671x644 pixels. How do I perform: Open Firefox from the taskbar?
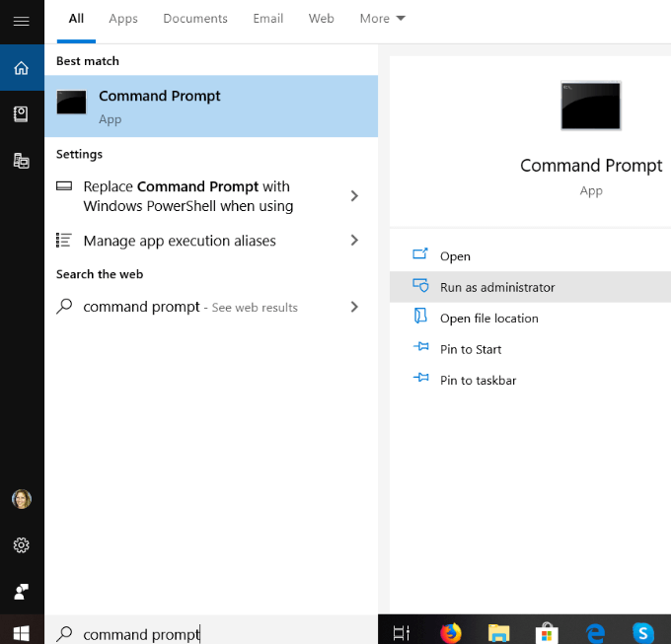coord(450,633)
